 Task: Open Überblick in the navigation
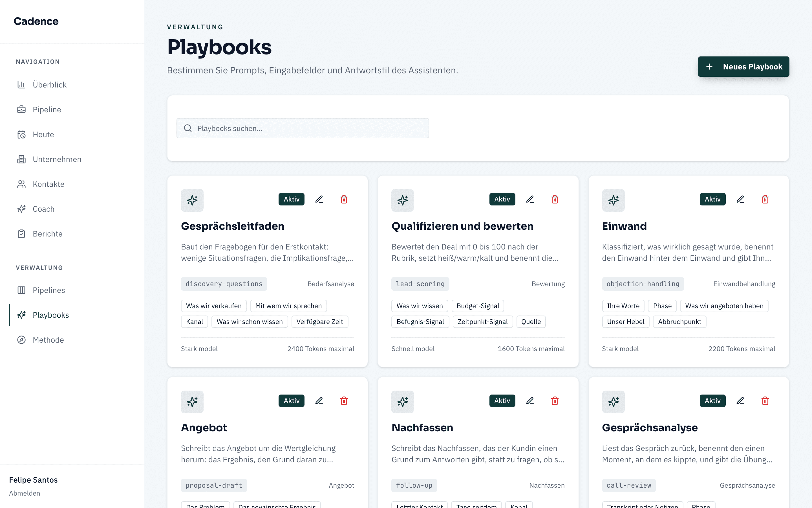(x=72, y=85)
